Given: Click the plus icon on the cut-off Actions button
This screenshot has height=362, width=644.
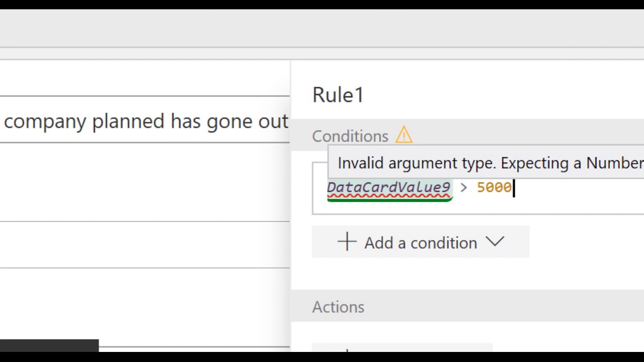Looking at the screenshot, I should [x=347, y=349].
